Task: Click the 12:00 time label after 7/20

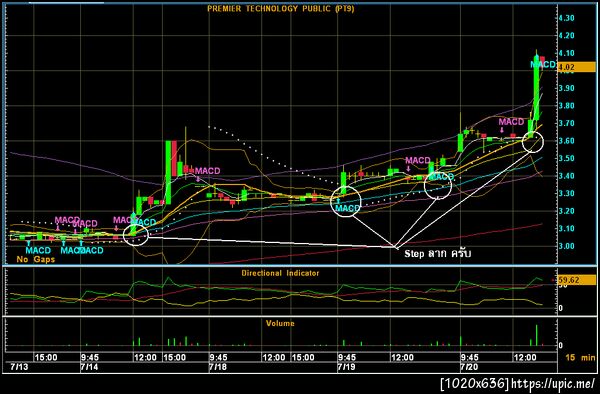Action: coord(525,358)
